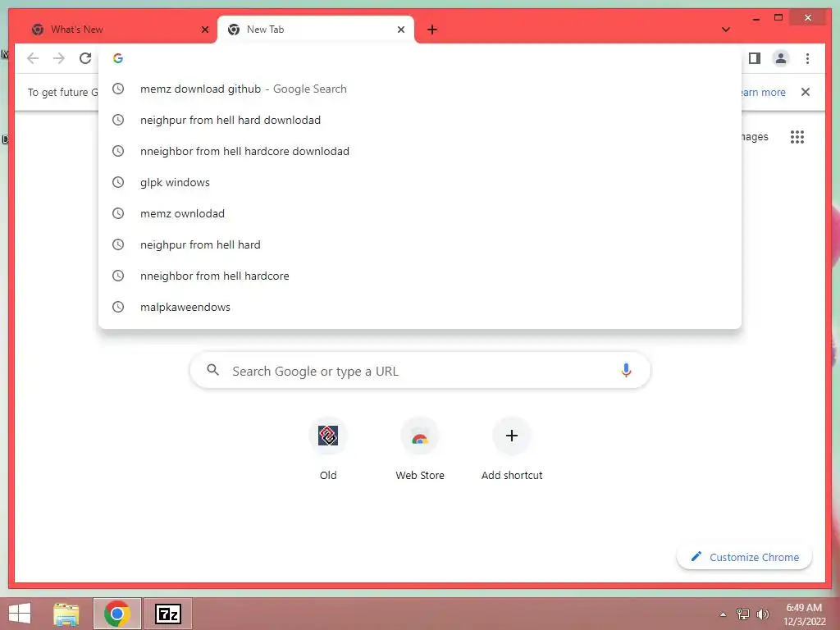Close the New Tab tab
Image resolution: width=840 pixels, height=630 pixels.
pos(400,30)
